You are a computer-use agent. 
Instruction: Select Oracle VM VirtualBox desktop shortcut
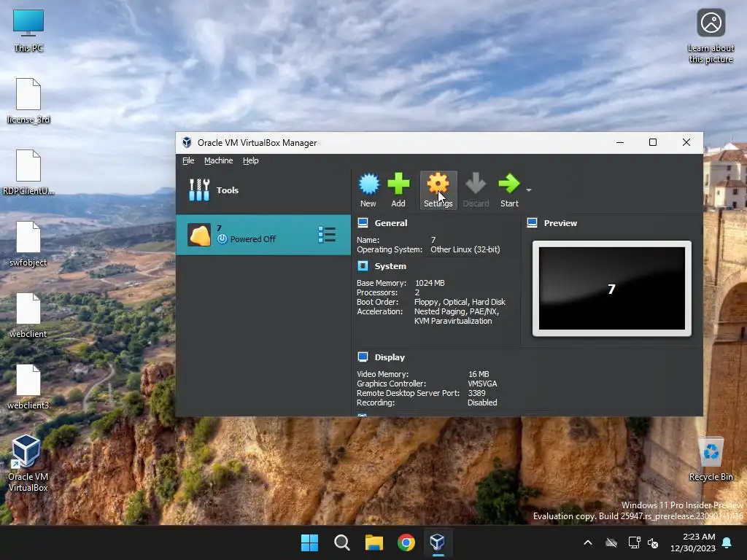28,463
